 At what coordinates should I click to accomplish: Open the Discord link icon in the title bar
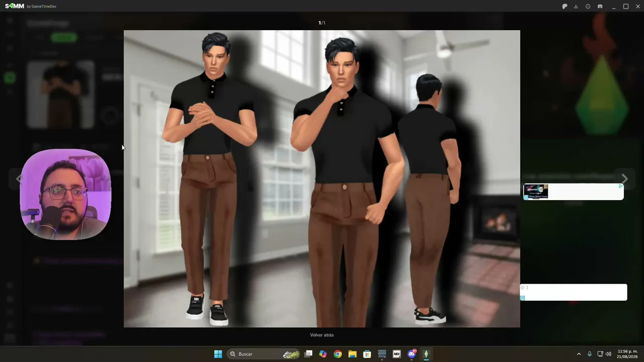(600, 7)
